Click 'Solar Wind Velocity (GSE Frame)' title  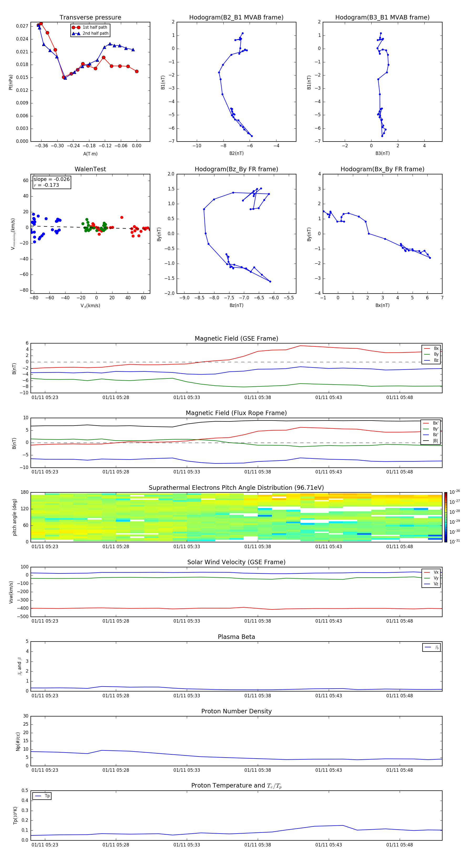[236, 562]
